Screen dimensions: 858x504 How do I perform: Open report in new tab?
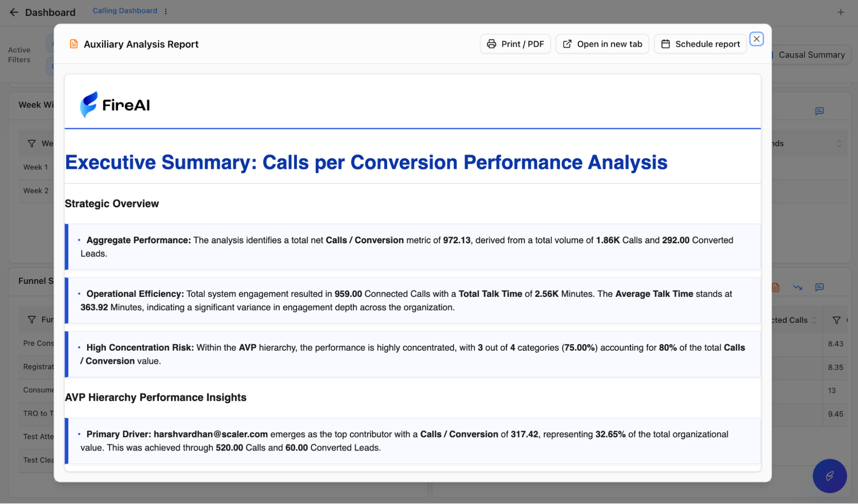(602, 44)
